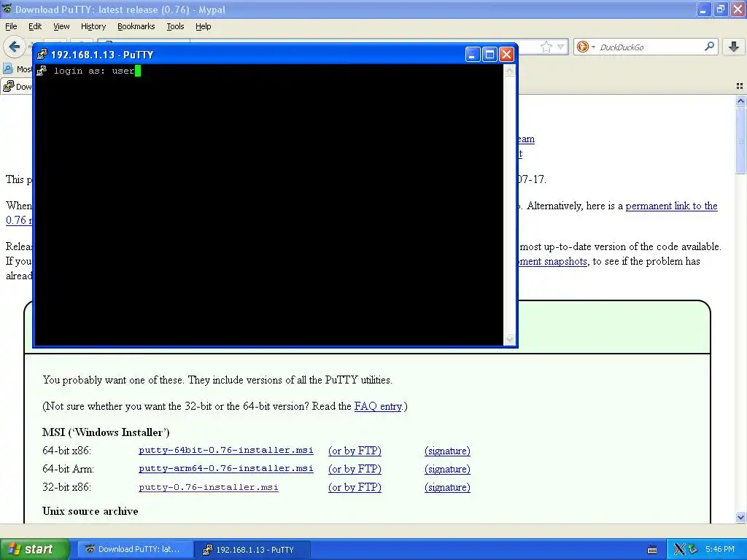Click '(or by FTP)' for 64-bit x86

(355, 451)
